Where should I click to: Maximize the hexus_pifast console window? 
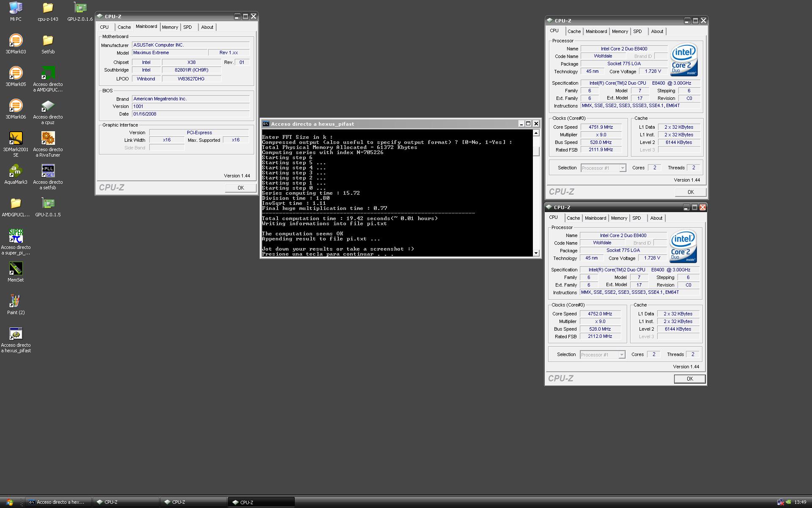[x=528, y=124]
